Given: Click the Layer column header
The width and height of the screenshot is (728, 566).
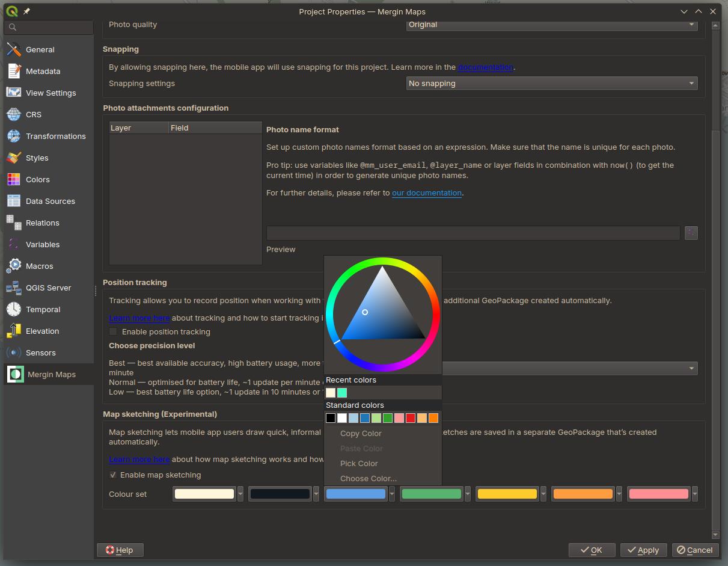Looking at the screenshot, I should (139, 128).
